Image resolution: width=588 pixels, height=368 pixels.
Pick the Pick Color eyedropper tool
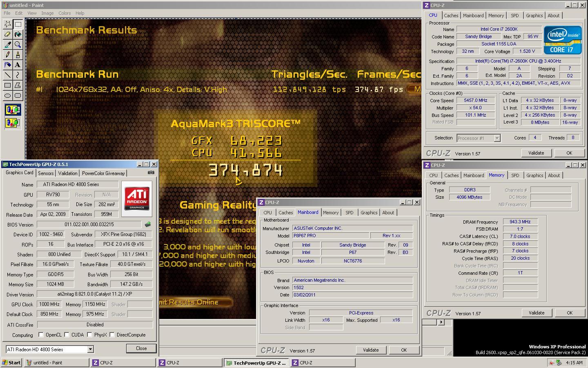click(x=8, y=45)
